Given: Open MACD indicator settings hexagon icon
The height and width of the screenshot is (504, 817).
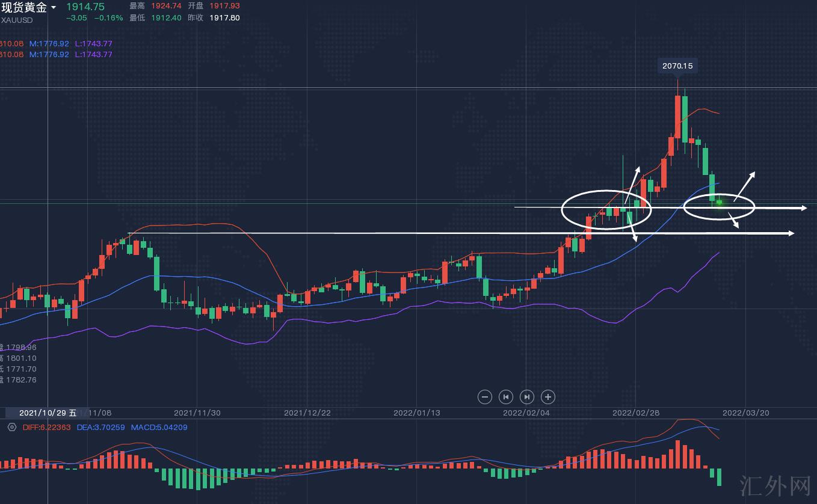Looking at the screenshot, I should click(11, 427).
